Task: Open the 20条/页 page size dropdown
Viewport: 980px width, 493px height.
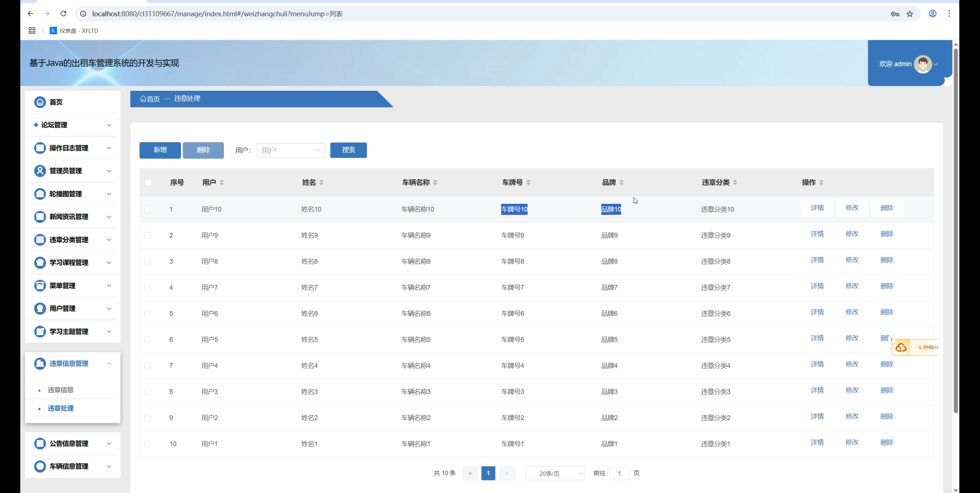Action: point(554,473)
